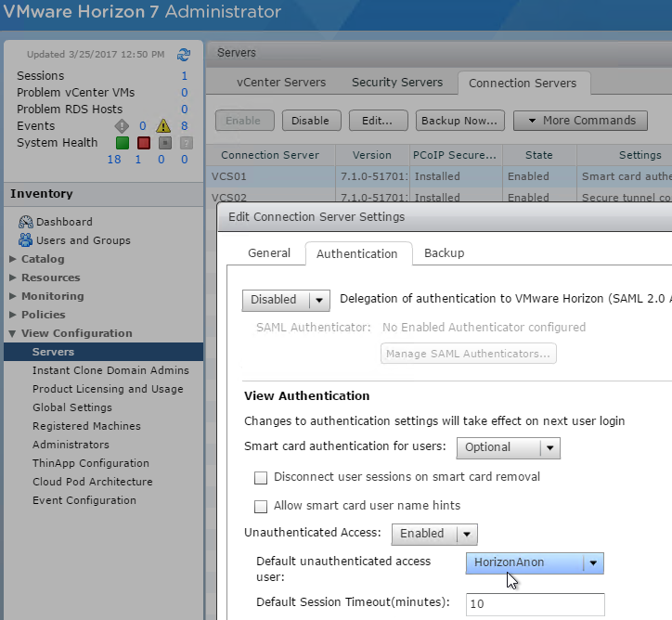Click the Sessions count link 1
Viewport: 672px width, 620px height.
point(185,76)
